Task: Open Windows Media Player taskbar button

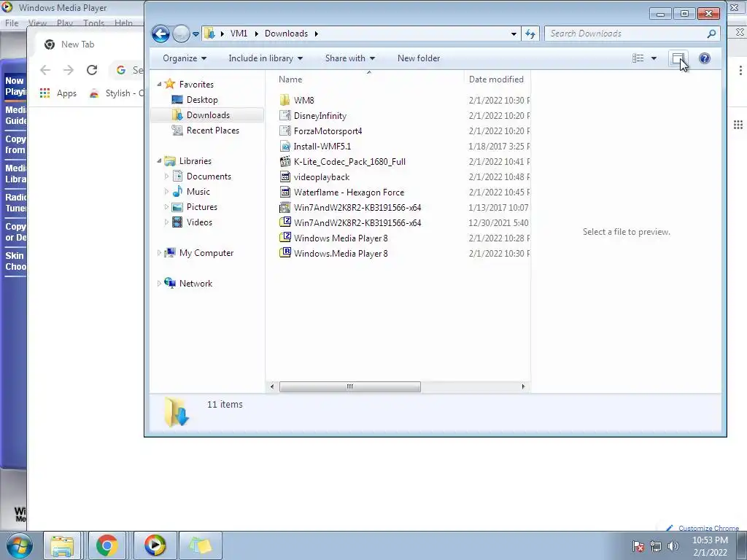Action: tap(155, 545)
